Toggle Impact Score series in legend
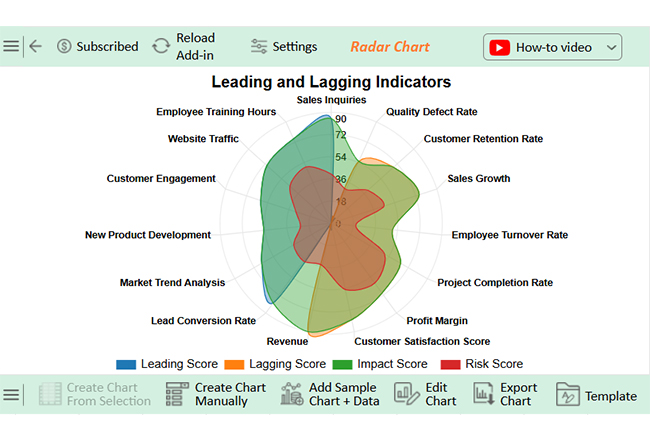 [380, 364]
